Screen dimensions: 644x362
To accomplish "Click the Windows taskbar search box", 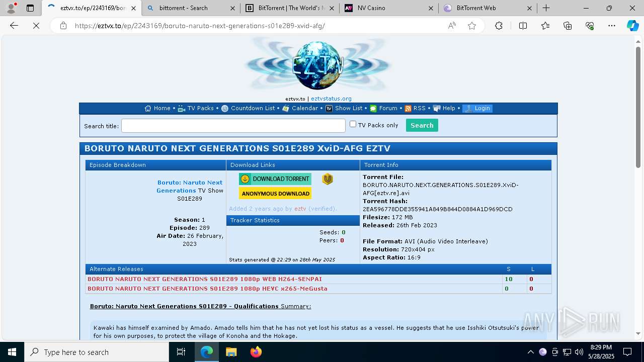I will 97,352.
